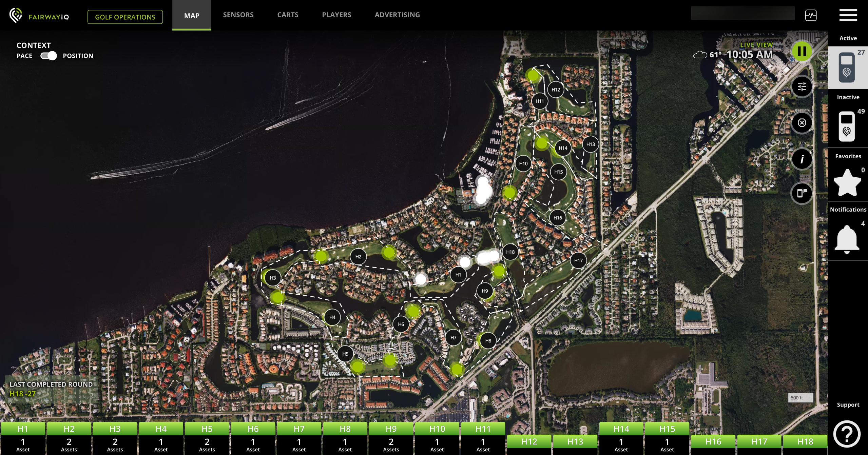This screenshot has height=455, width=868.
Task: Expand the H12 hole tab
Action: 529,441
